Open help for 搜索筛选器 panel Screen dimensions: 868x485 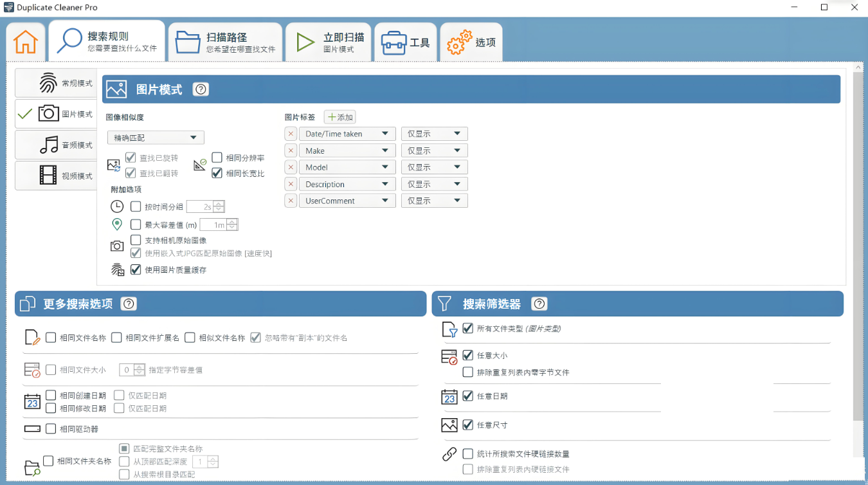pos(539,304)
